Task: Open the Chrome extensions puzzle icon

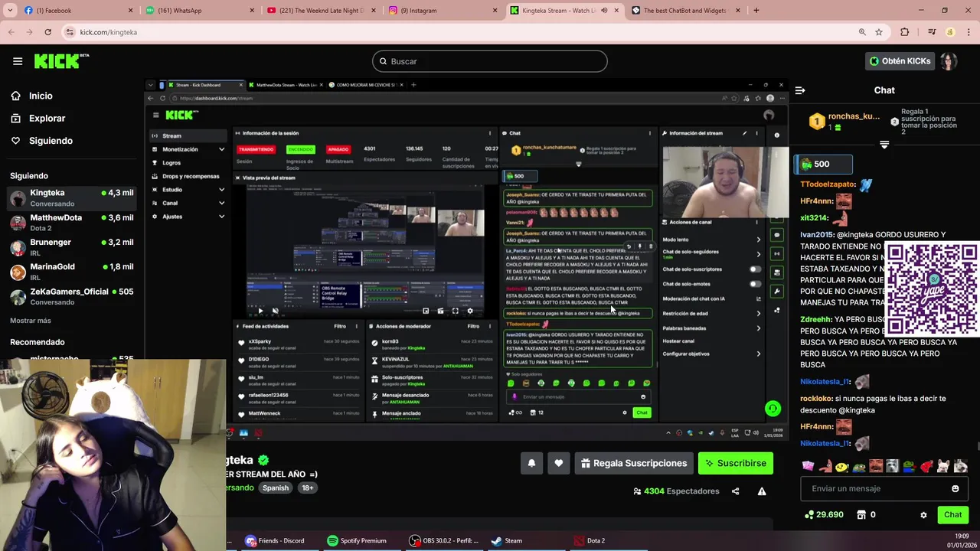Action: [x=905, y=32]
